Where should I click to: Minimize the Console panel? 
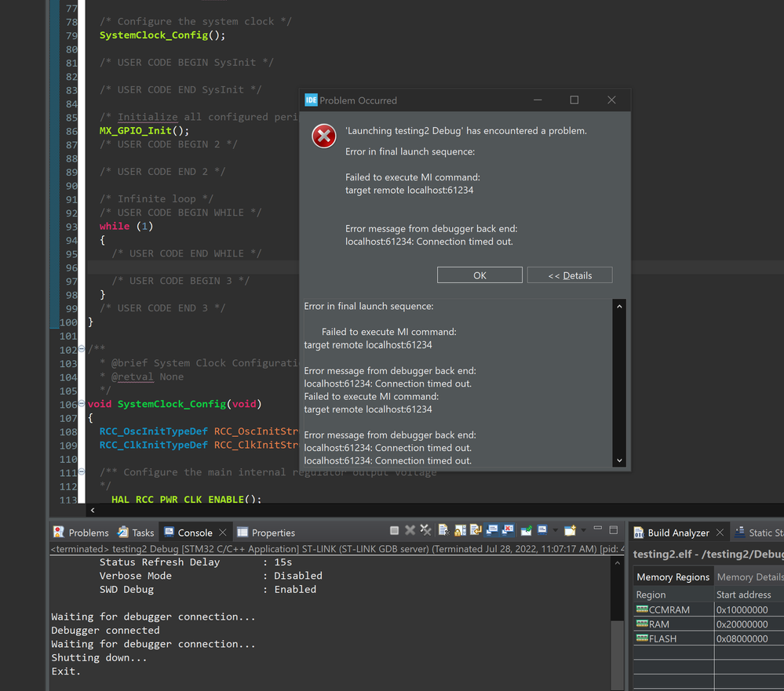[598, 529]
